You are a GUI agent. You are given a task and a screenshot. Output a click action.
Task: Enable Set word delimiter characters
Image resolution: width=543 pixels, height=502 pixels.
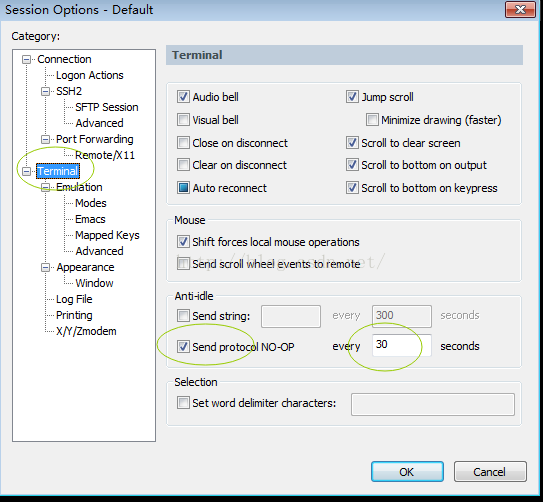[x=183, y=403]
